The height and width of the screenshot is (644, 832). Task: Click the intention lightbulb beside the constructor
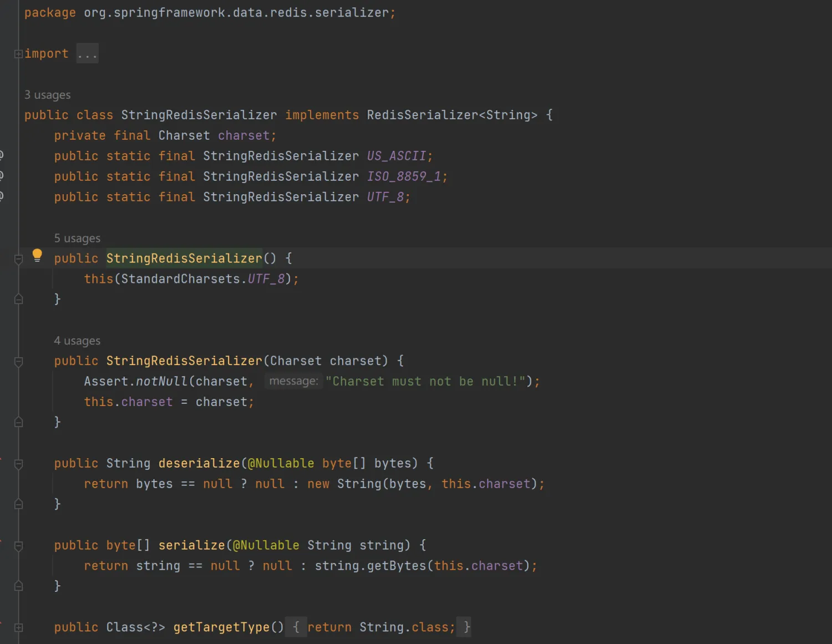(x=37, y=255)
